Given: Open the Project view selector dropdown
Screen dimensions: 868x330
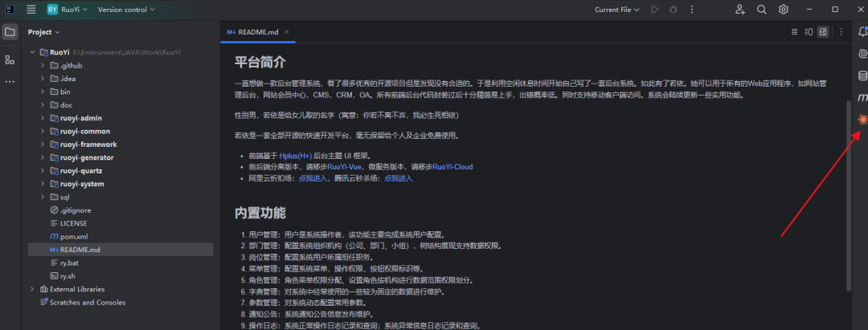Looking at the screenshot, I should pyautogui.click(x=44, y=32).
